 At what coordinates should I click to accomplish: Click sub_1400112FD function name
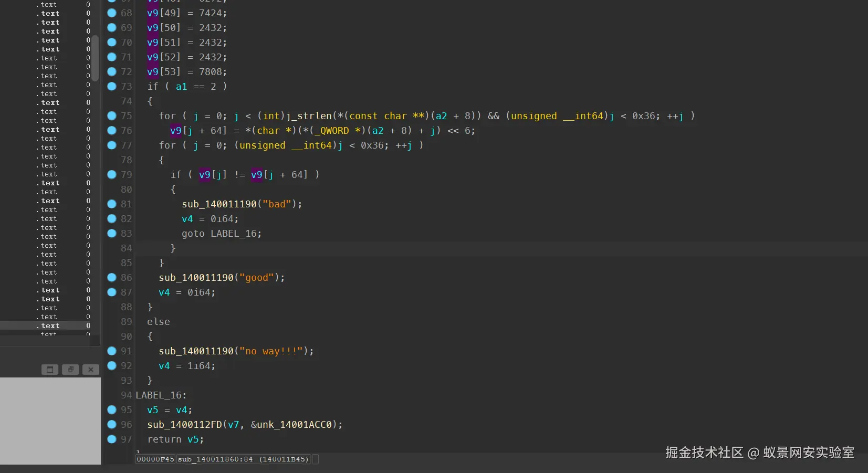[x=184, y=424]
